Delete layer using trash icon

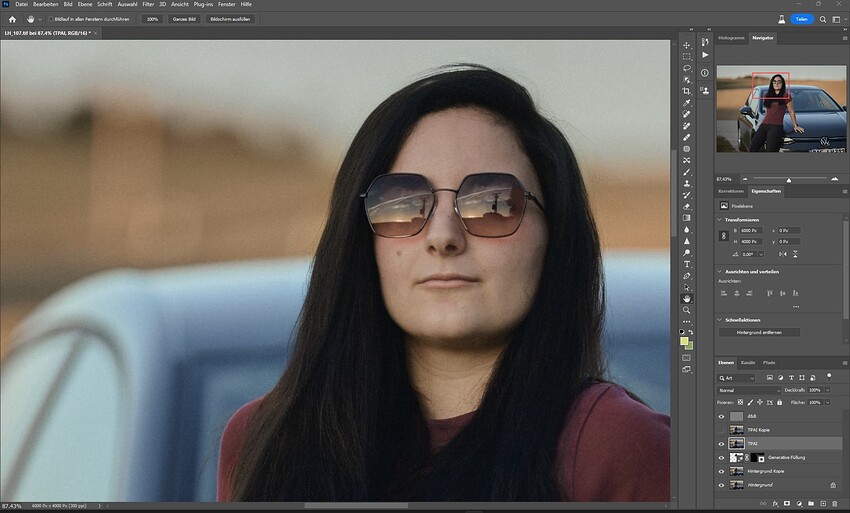tap(833, 503)
